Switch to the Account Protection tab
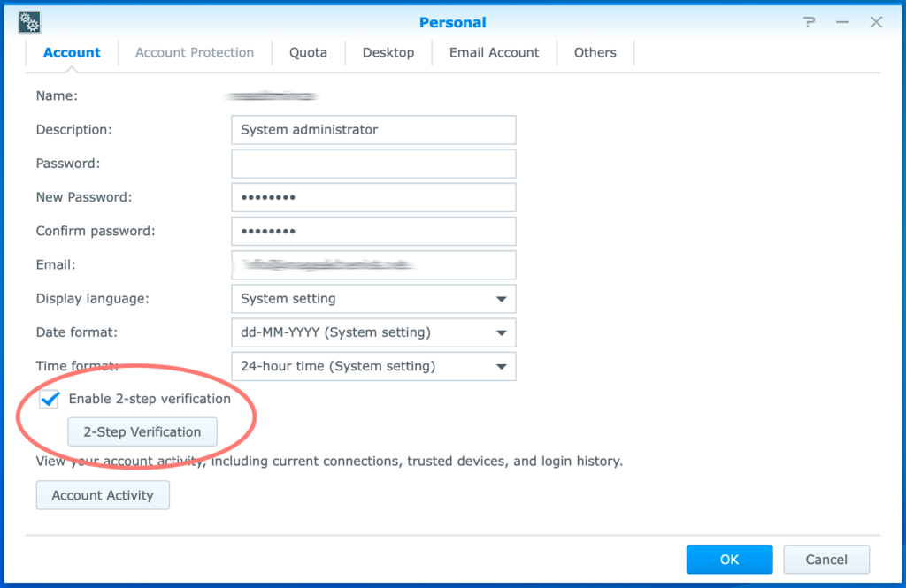Screen dimensions: 906x588 pyautogui.click(x=194, y=52)
